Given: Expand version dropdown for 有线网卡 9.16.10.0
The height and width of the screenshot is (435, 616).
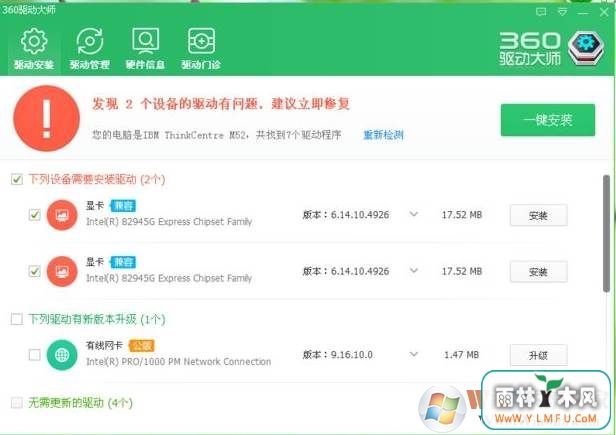Looking at the screenshot, I should (413, 354).
